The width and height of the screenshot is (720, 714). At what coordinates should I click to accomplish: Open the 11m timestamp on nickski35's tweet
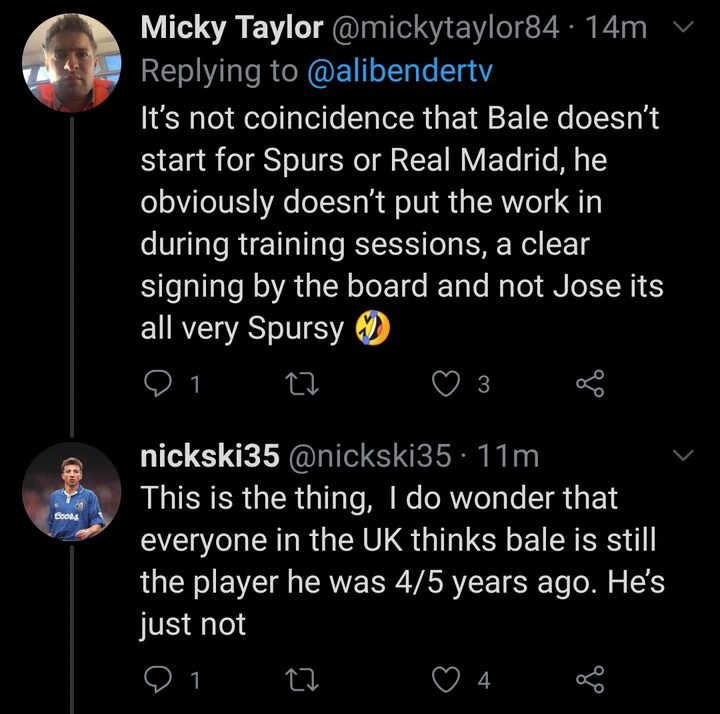pos(508,456)
